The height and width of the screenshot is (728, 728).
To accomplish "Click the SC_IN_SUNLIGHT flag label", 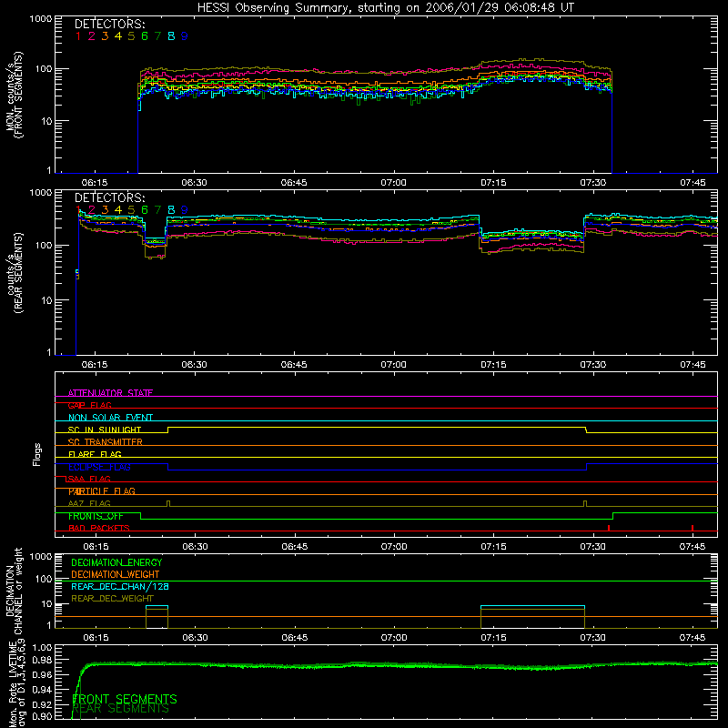I will 105,430.
